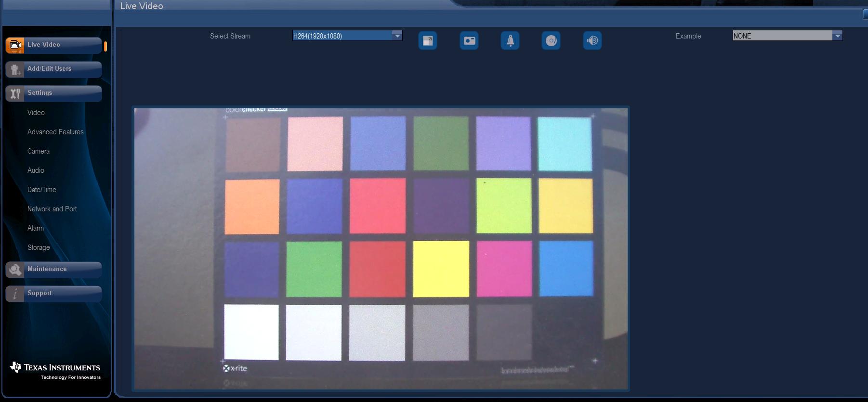Select the Camera settings entry
The height and width of the screenshot is (402, 868).
click(x=39, y=151)
